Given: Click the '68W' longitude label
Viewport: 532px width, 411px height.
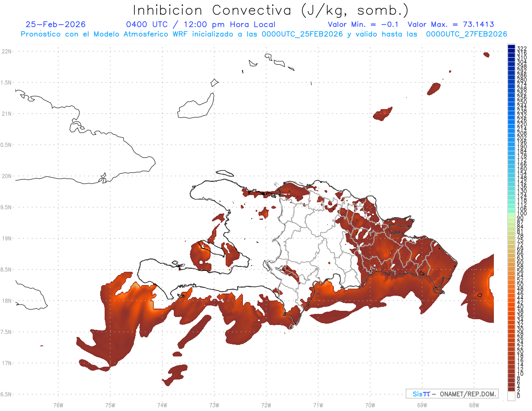Looking at the screenshot, I should click(x=474, y=405).
